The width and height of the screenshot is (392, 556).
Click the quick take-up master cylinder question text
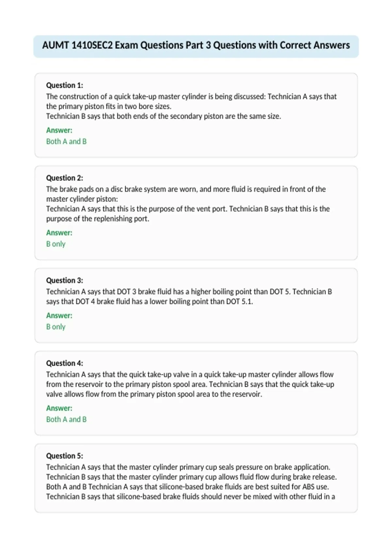tap(191, 106)
